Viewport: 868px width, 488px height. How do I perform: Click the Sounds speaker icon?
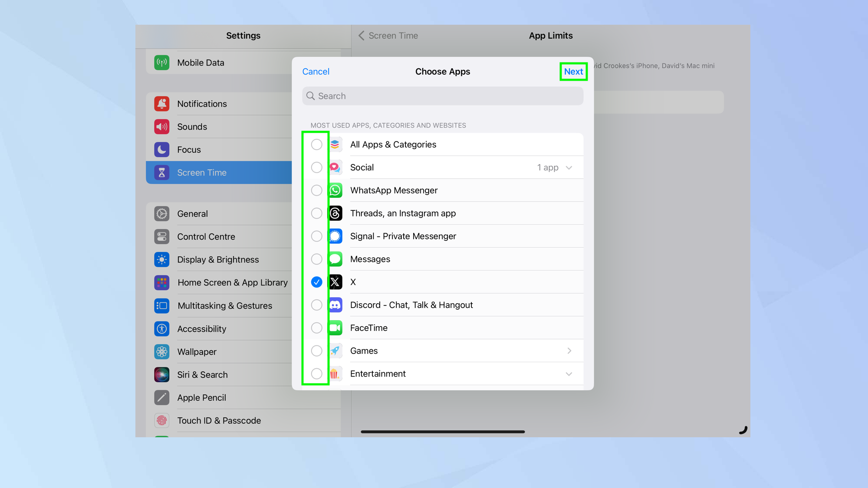pyautogui.click(x=162, y=127)
